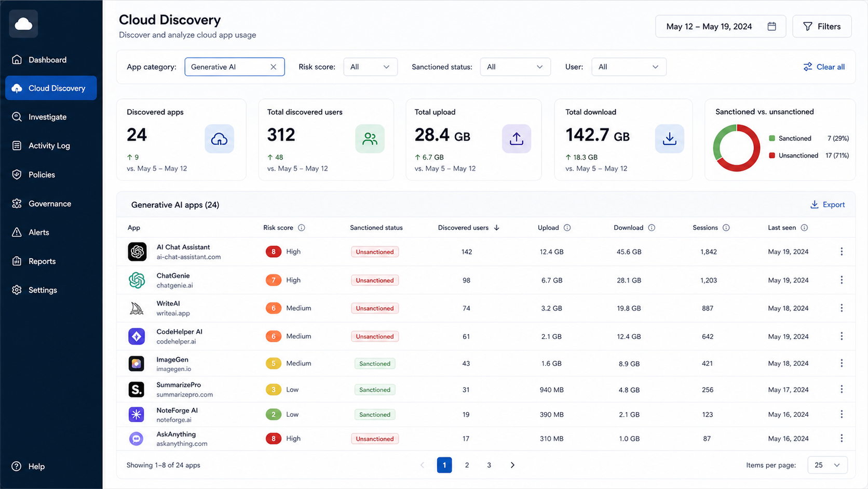Click the Last seen info icon

tap(804, 228)
